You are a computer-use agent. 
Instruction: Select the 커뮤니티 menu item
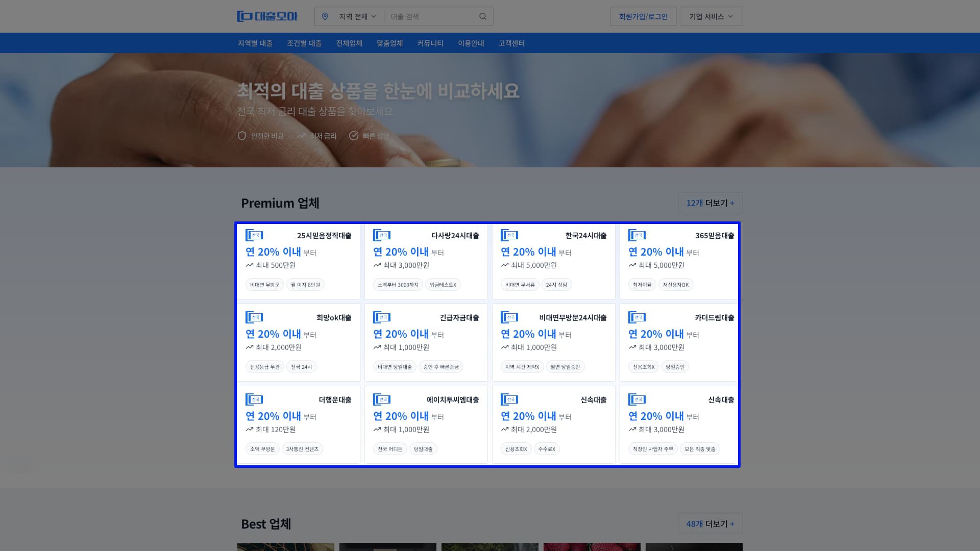click(430, 43)
